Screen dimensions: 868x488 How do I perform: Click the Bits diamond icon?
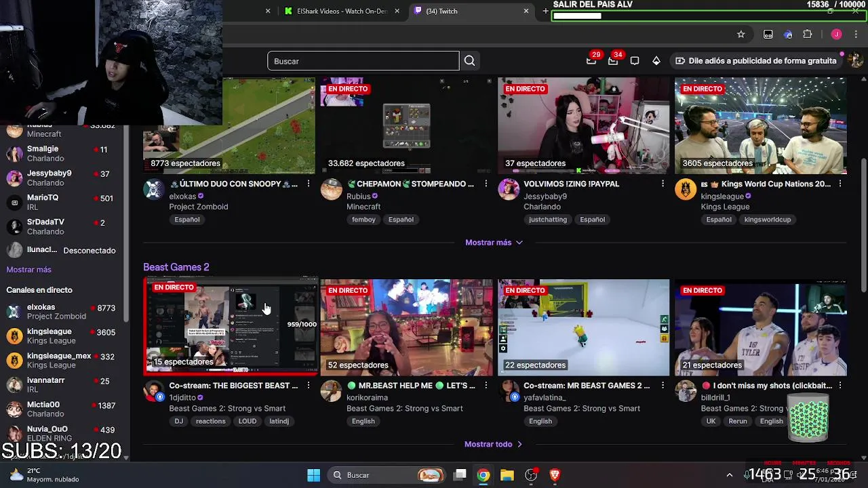(x=656, y=61)
